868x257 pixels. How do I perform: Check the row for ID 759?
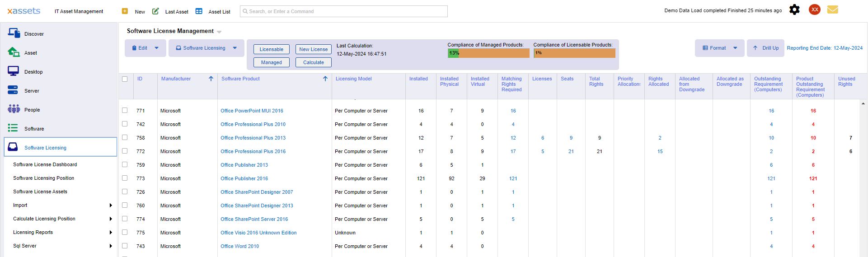[125, 164]
